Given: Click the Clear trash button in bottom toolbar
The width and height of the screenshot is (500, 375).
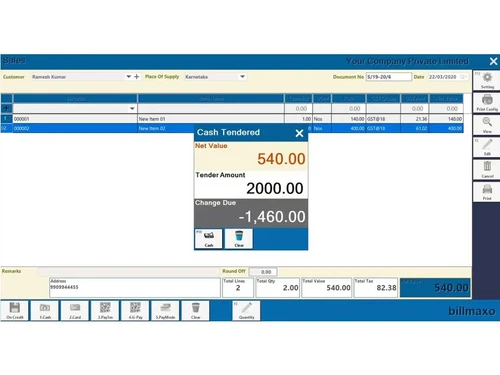Looking at the screenshot, I should point(196,311).
